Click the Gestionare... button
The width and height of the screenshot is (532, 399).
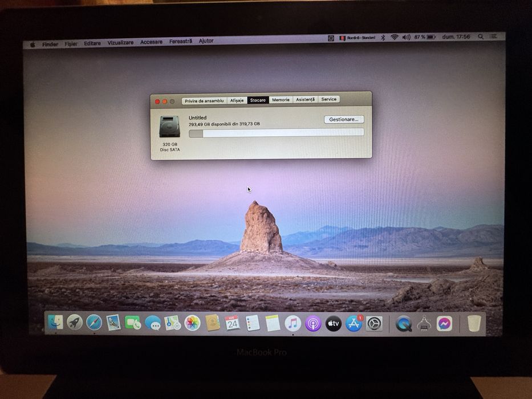(x=344, y=120)
